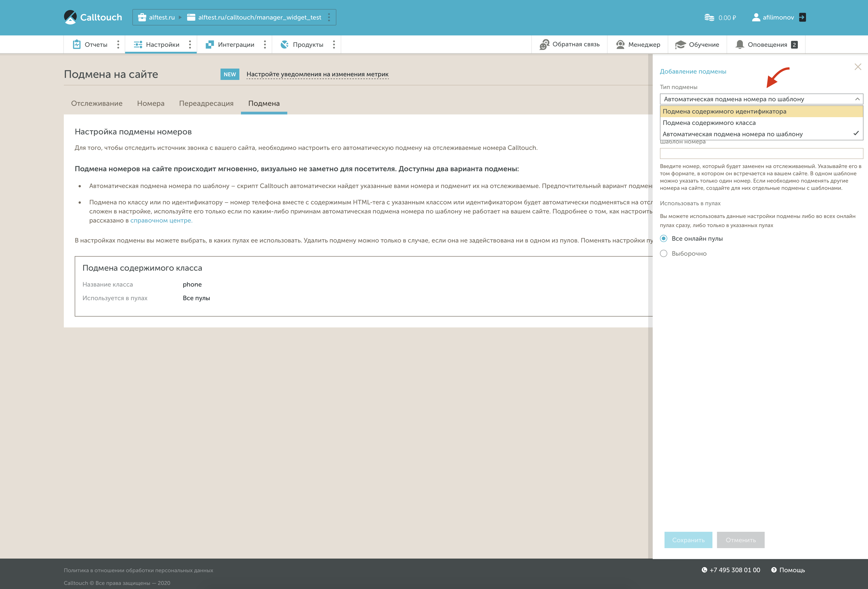The image size is (868, 589).
Task: Click the Отменить button
Action: (741, 540)
